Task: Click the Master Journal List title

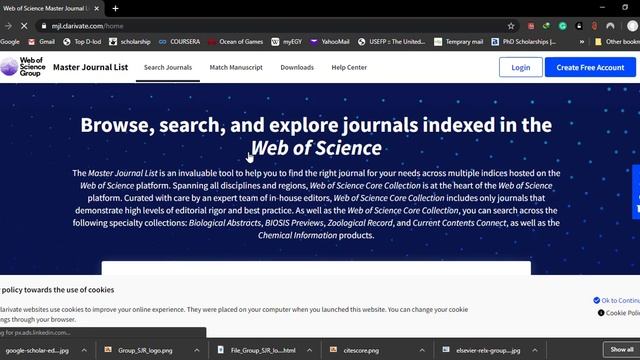Action: tap(90, 67)
